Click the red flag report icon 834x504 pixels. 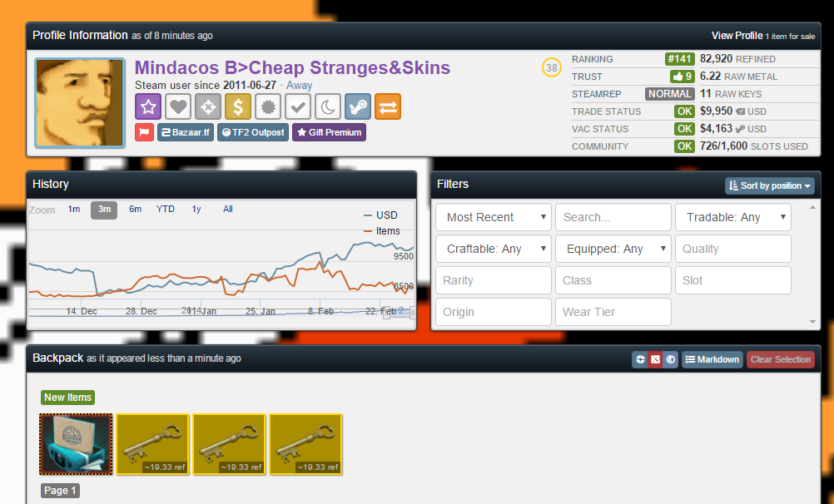pyautogui.click(x=144, y=132)
